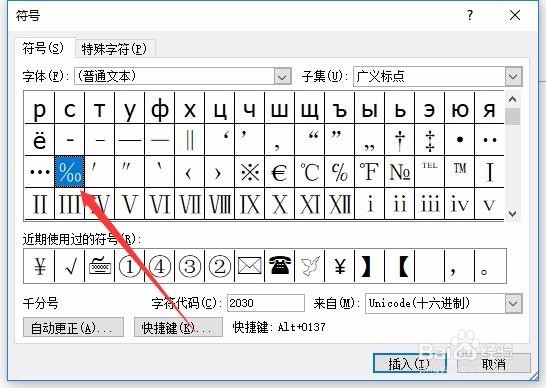546x388 pixels.
Task: Click the 自动更正(A)... button
Action: tap(73, 327)
